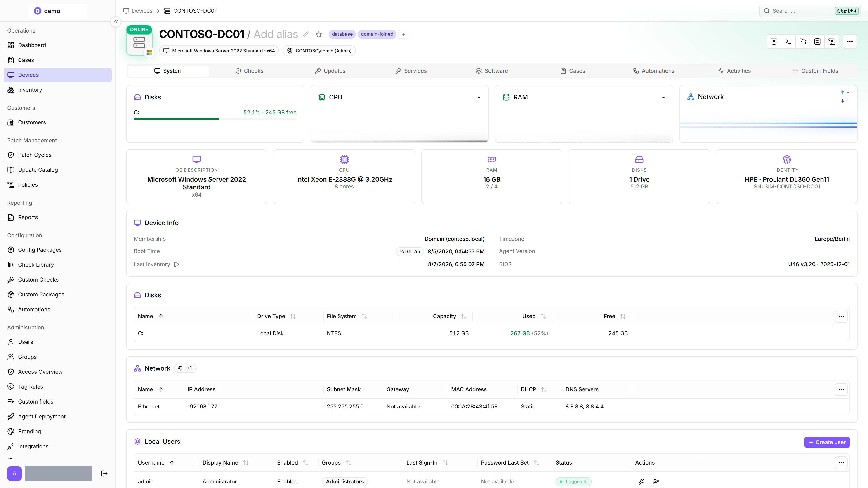Screen dimensions: 868x488
Task: Click the C: disk usage progress bar
Action: 215,119
